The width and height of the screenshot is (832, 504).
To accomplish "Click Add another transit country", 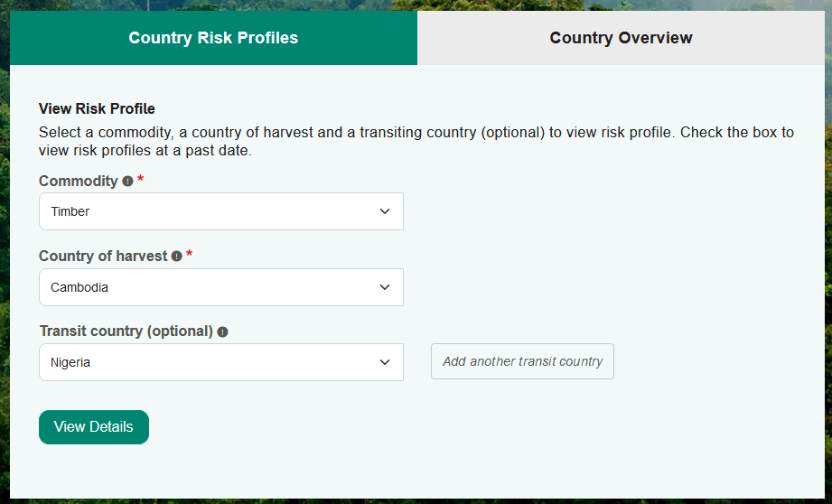I will click(x=522, y=361).
